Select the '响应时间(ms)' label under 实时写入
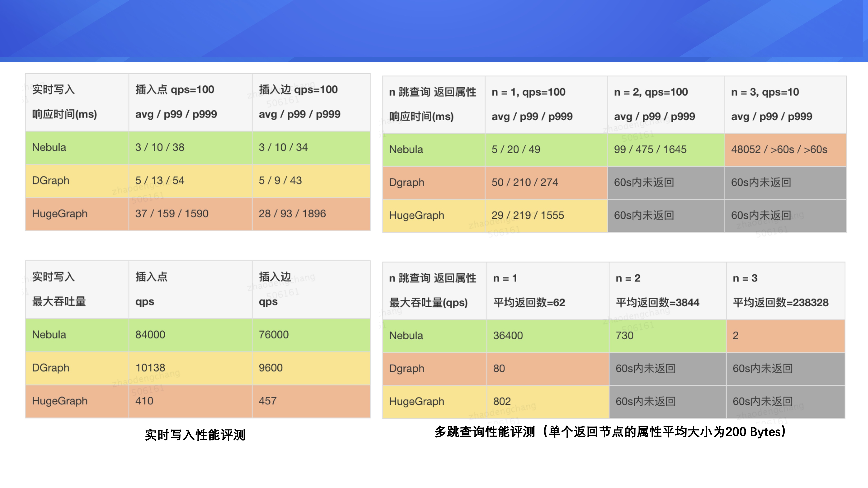 (x=64, y=114)
